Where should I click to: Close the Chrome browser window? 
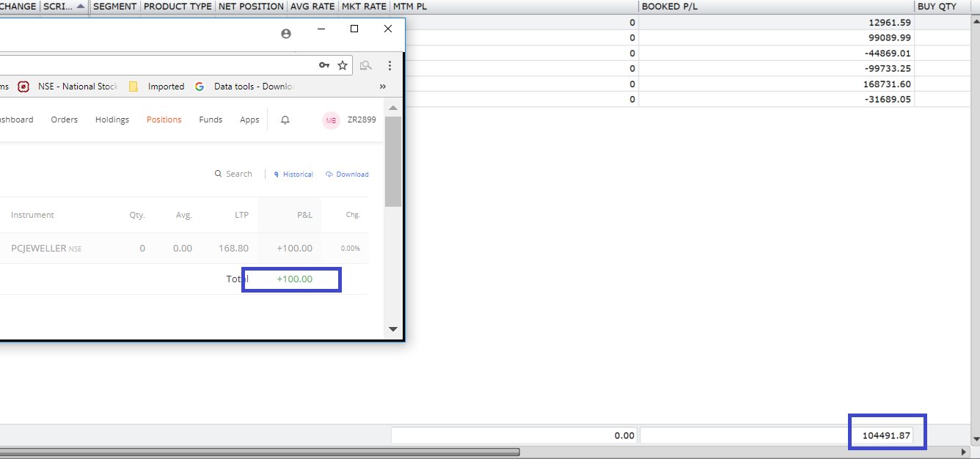(388, 29)
